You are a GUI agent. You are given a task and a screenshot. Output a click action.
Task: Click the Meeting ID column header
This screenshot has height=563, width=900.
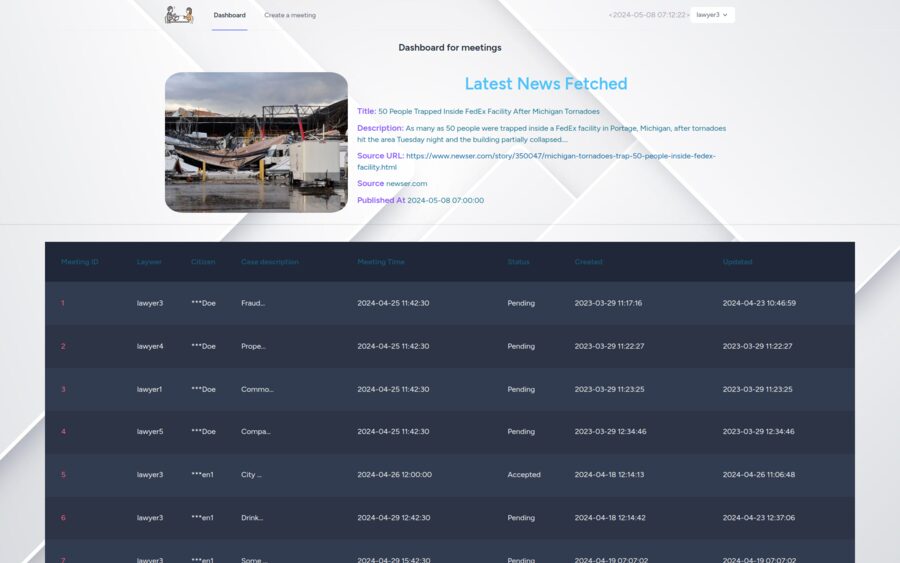click(80, 262)
